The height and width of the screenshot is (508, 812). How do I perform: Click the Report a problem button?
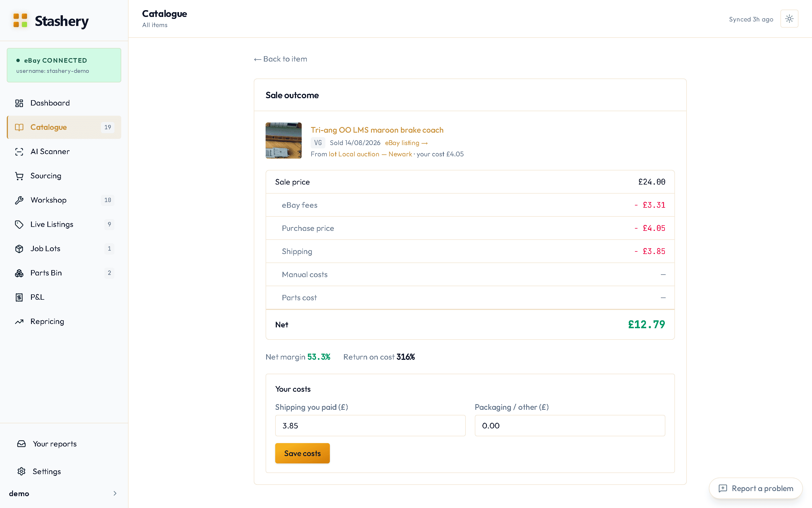pyautogui.click(x=756, y=489)
